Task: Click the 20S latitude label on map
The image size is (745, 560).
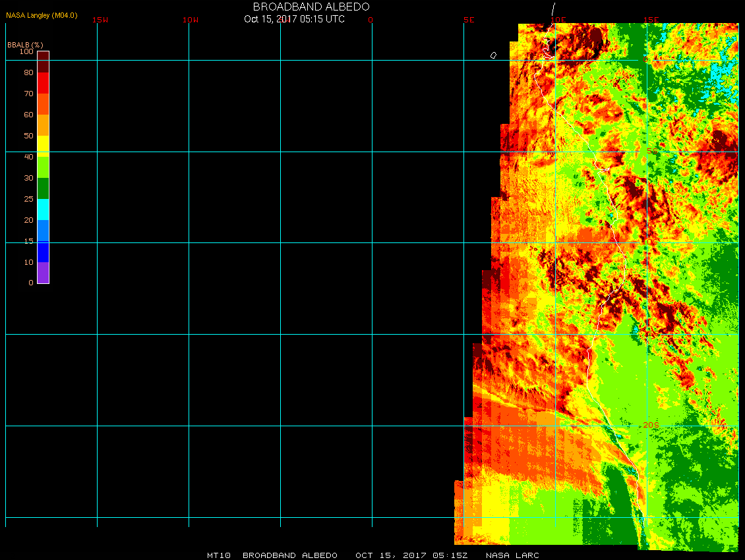Action: pos(650,426)
